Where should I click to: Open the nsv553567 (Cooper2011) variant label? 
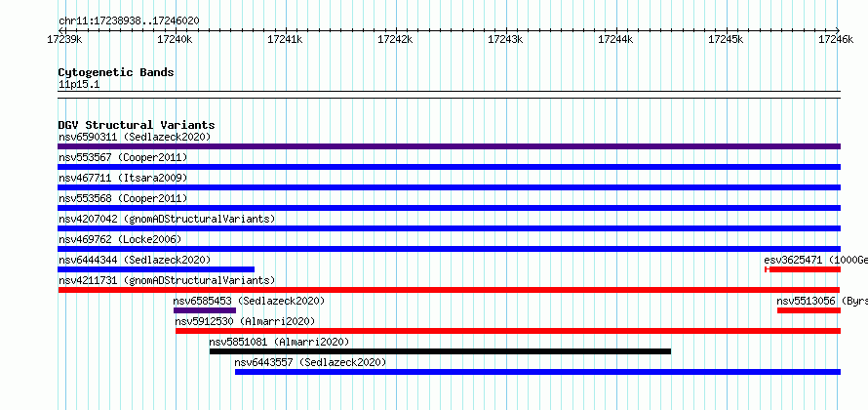click(123, 157)
